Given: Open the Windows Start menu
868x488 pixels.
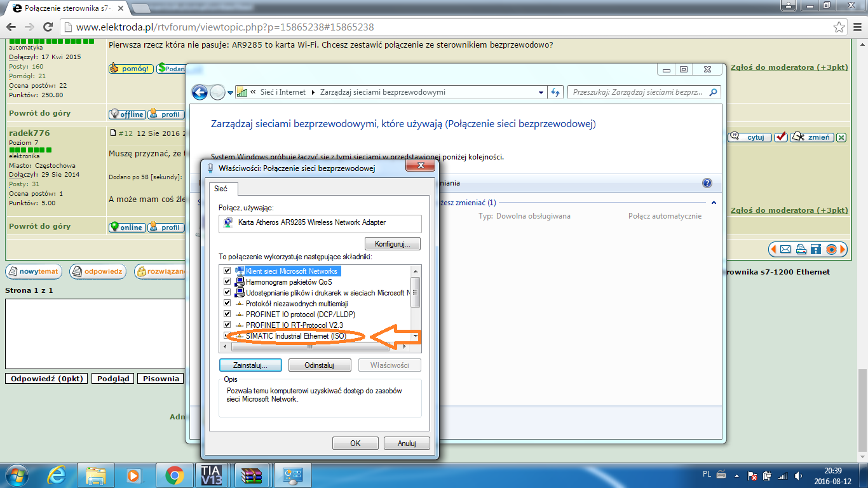Looking at the screenshot, I should click(16, 475).
